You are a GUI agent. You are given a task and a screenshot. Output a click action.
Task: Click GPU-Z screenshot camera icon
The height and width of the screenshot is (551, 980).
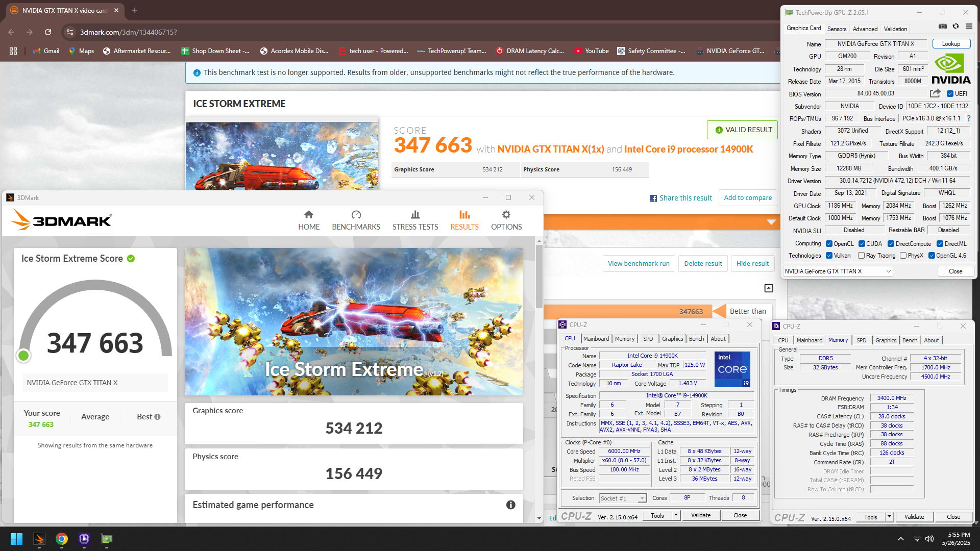tap(943, 27)
